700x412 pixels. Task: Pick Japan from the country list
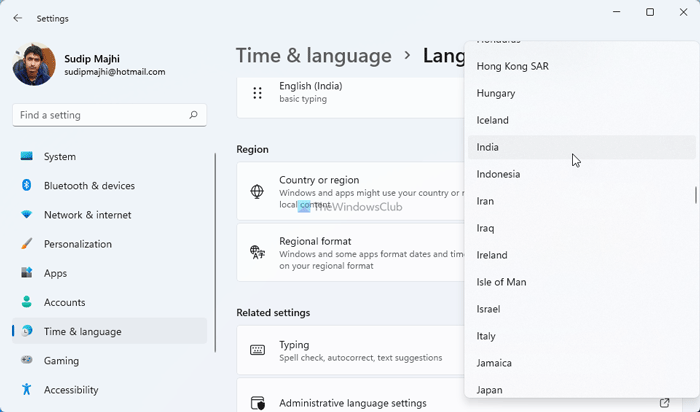click(490, 390)
